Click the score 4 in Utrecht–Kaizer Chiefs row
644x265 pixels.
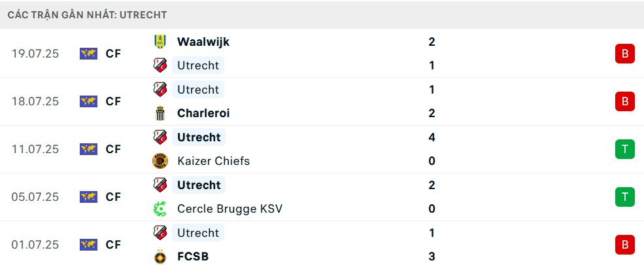pos(432,137)
